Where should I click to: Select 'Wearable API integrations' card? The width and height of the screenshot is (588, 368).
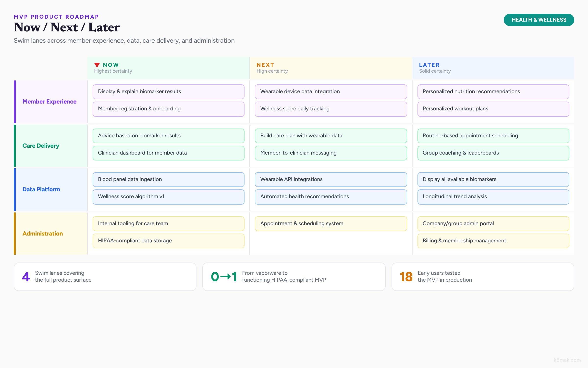[x=331, y=180]
